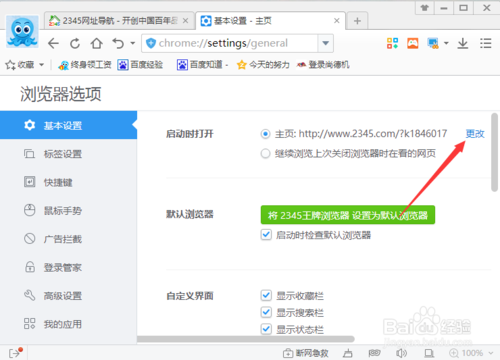Click the window icon in status bar
Image resolution: width=500 pixels, height=360 pixels.
tap(429, 353)
